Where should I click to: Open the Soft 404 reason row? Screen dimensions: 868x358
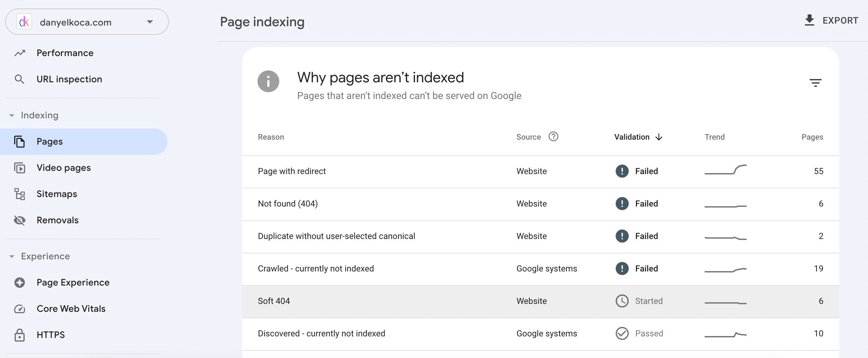(274, 301)
